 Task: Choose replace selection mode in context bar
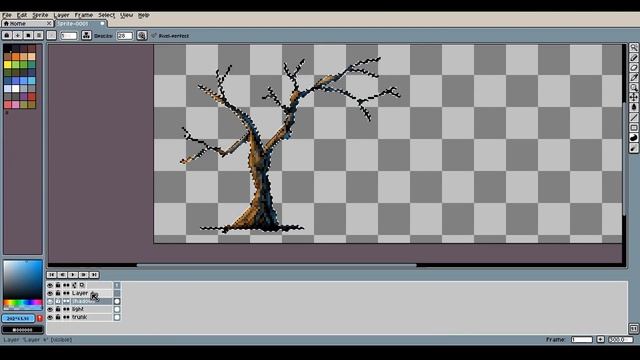click(7, 36)
